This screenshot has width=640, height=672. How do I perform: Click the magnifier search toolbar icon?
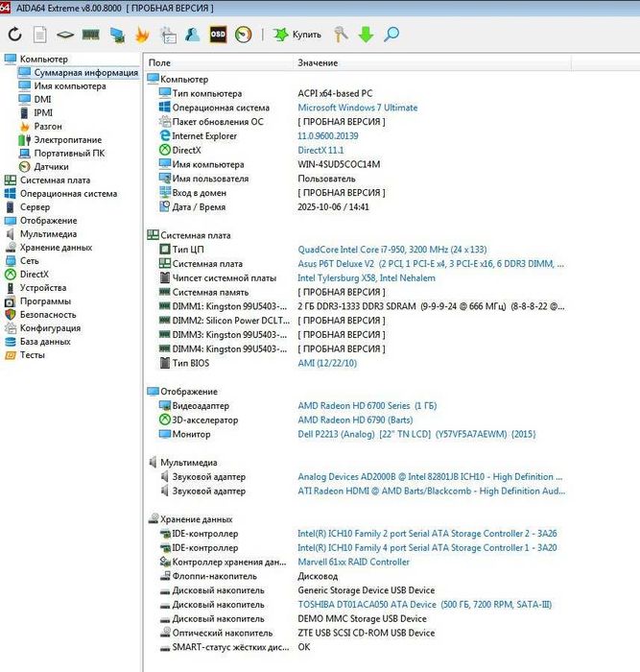click(391, 35)
